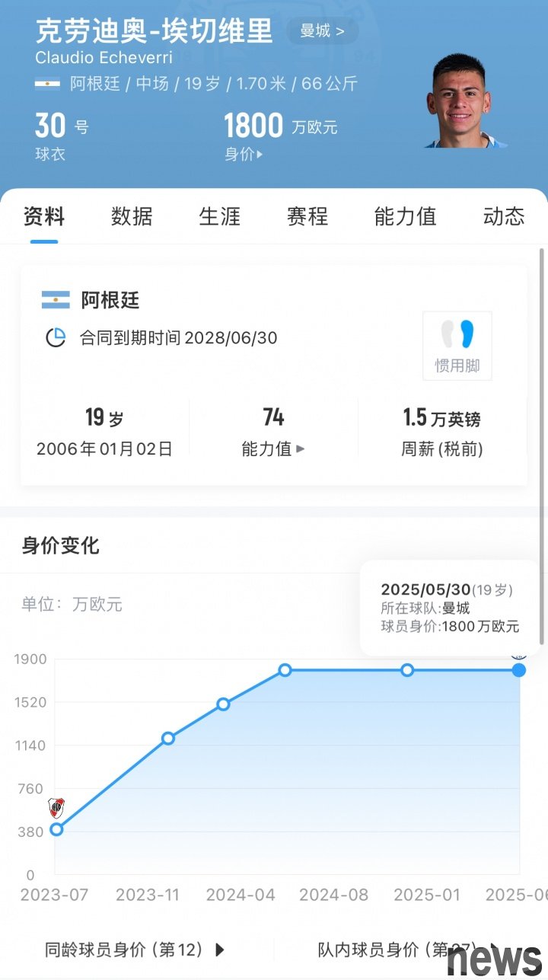Image resolution: width=548 pixels, height=980 pixels.
Task: Click 合同到期时间 2028/06/30 text
Action: (178, 337)
